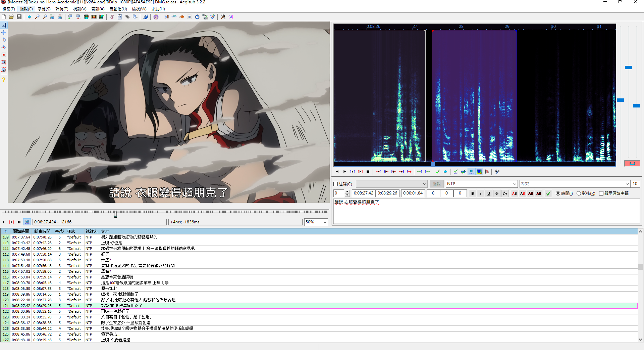The width and height of the screenshot is (644, 350).
Task: Click the start time field 0:08:27.42
Action: tap(363, 193)
